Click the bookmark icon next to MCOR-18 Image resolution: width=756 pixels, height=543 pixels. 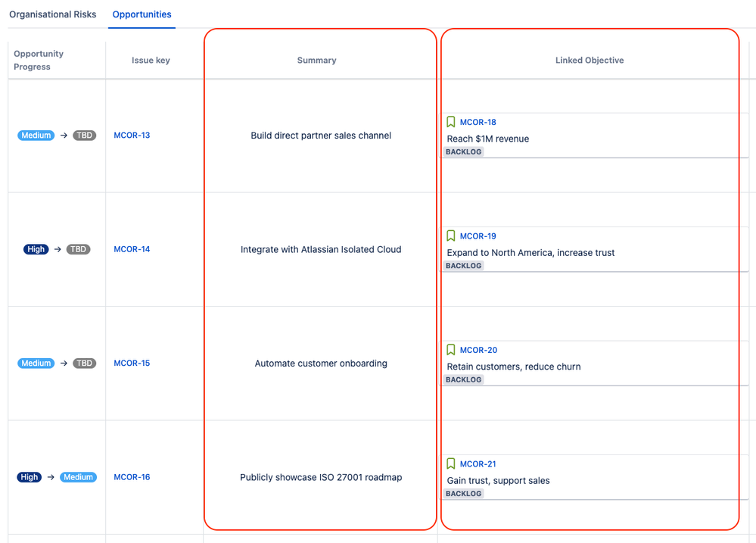[451, 122]
